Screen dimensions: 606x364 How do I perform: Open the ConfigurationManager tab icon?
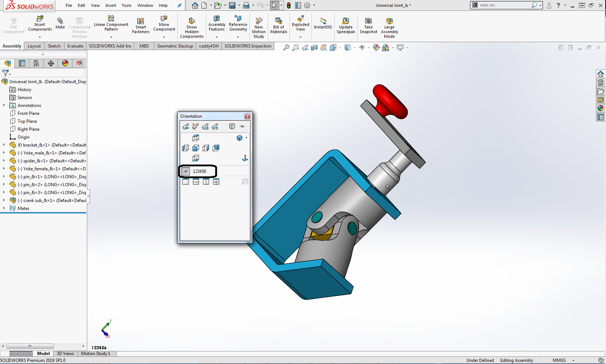coord(36,63)
